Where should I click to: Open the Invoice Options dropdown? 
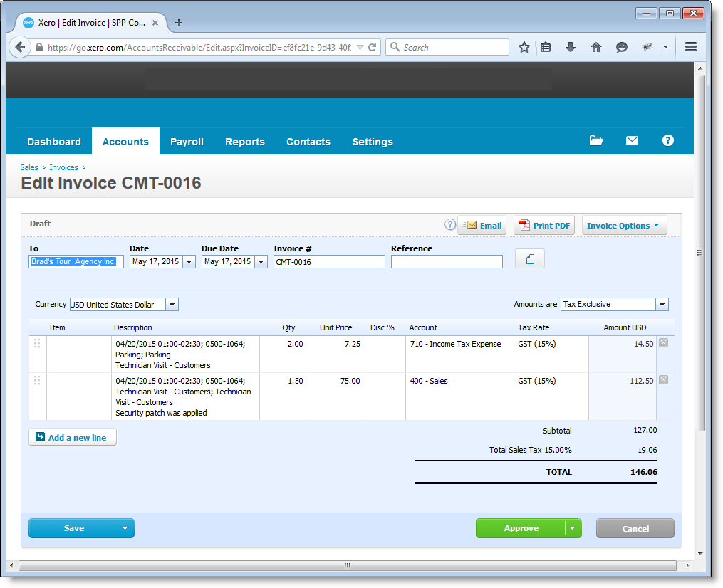click(624, 225)
